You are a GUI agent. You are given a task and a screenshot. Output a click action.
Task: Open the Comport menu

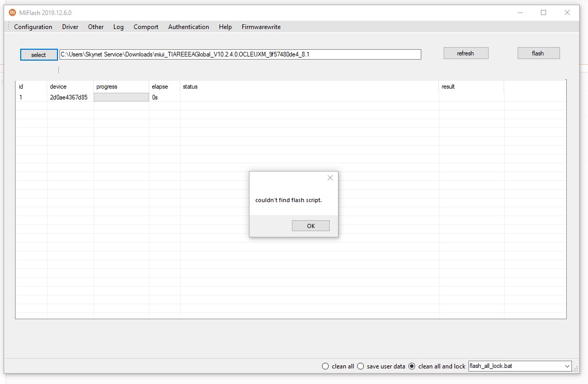coord(146,27)
